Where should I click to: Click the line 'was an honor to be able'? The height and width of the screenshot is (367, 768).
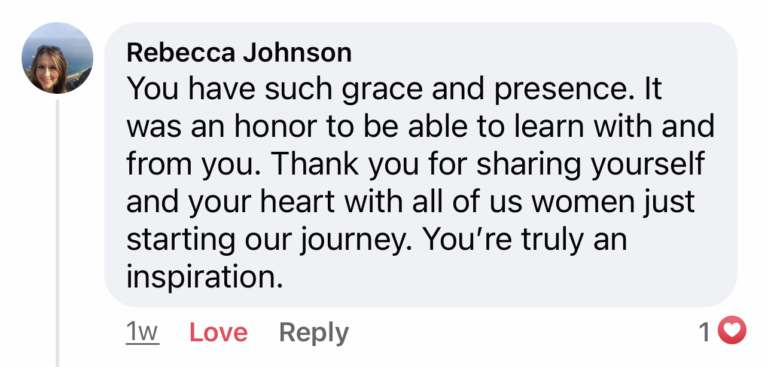click(421, 127)
